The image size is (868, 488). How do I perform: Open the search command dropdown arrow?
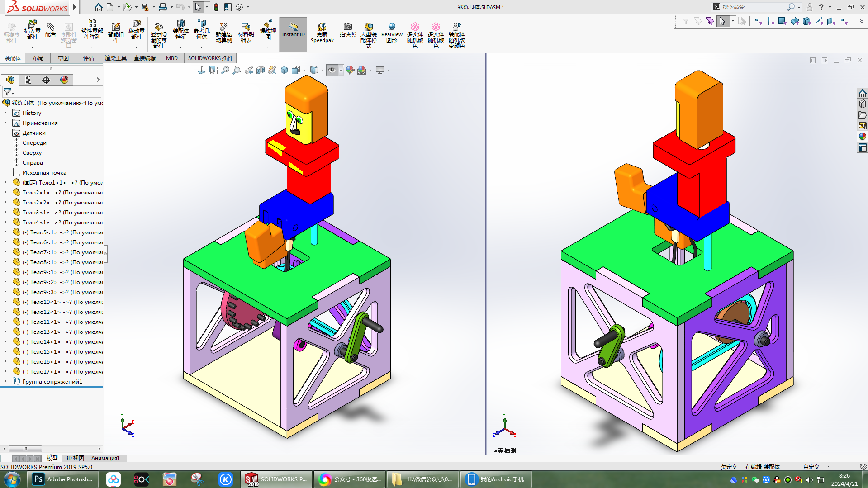tap(799, 7)
